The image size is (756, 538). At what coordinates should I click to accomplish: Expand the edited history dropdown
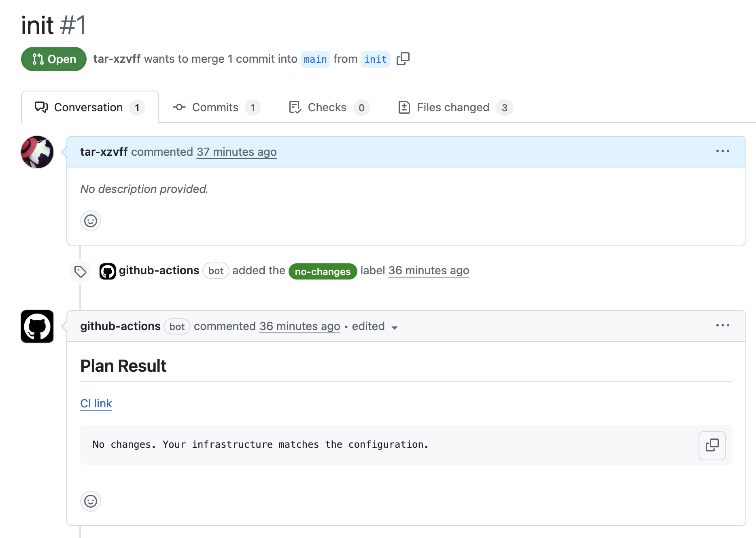coord(375,327)
